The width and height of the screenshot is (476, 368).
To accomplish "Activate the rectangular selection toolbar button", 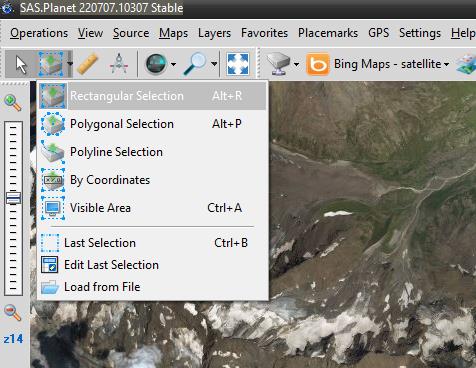I will [51, 64].
